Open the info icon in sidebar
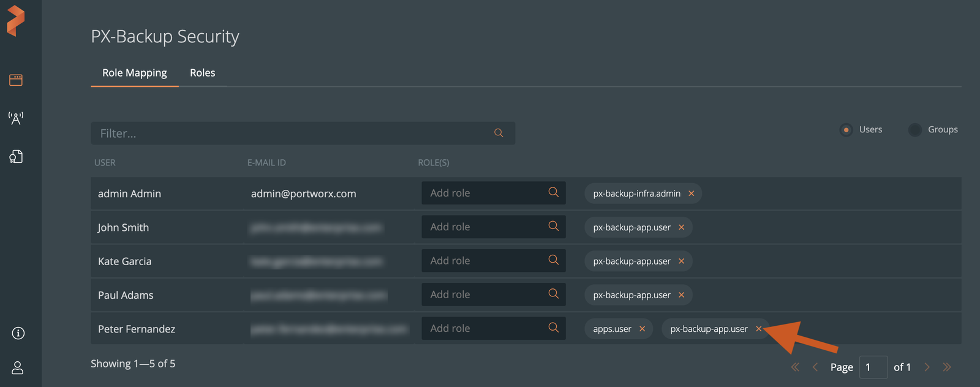The image size is (980, 387). click(18, 333)
